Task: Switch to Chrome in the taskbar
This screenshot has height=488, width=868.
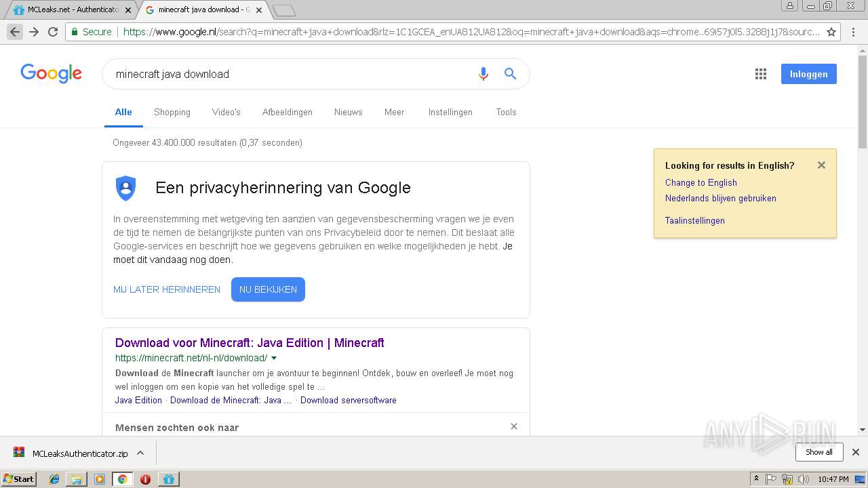Action: tap(122, 479)
